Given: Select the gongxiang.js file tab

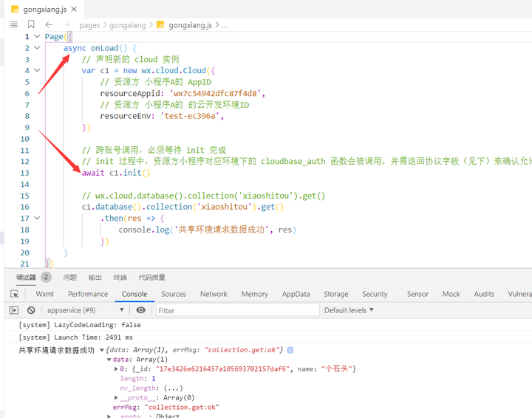Looking at the screenshot, I should click(x=44, y=10).
